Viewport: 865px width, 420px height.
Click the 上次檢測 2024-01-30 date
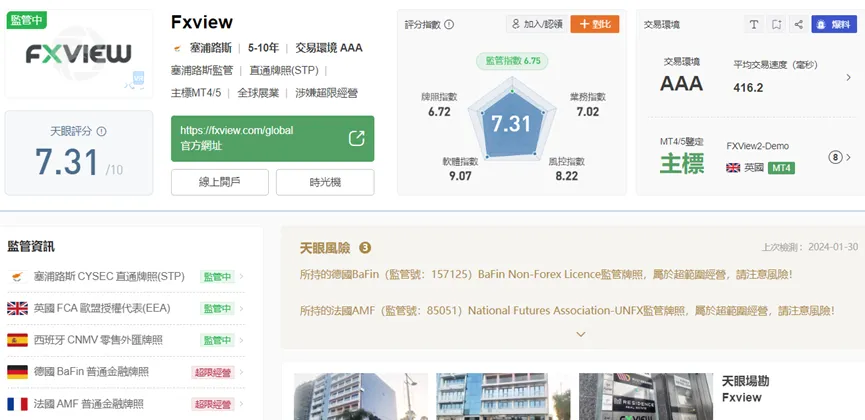810,247
